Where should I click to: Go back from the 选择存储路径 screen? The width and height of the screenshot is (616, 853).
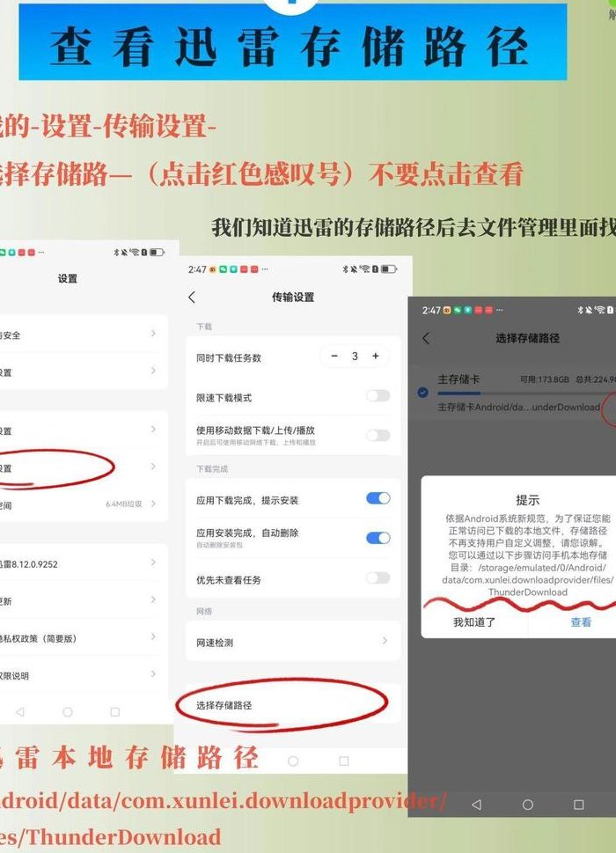(x=426, y=338)
